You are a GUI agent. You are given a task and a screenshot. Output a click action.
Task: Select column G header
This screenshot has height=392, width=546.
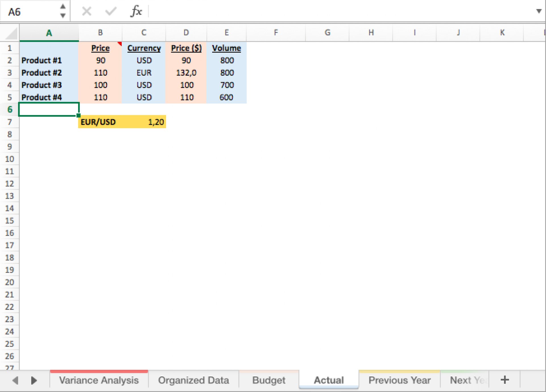pyautogui.click(x=327, y=33)
